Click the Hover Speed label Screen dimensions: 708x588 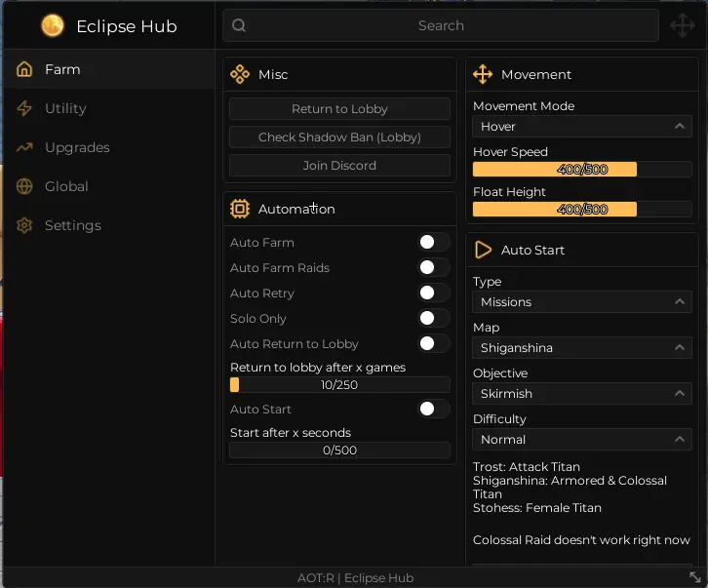pos(510,152)
